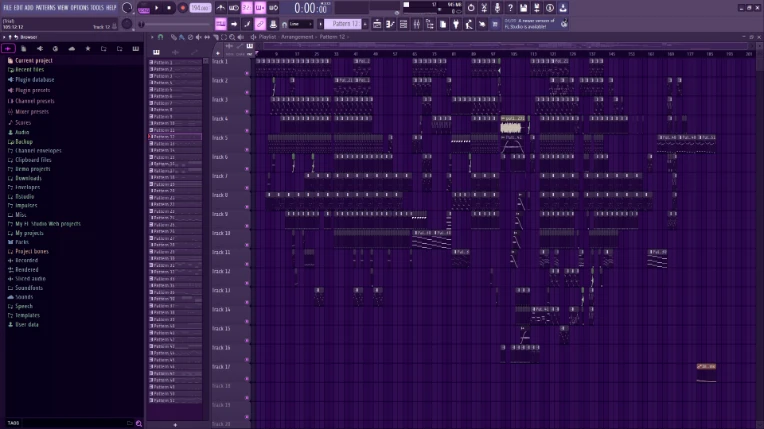The height and width of the screenshot is (429, 764).
Task: Click the master volume knob
Action: (x=127, y=8)
